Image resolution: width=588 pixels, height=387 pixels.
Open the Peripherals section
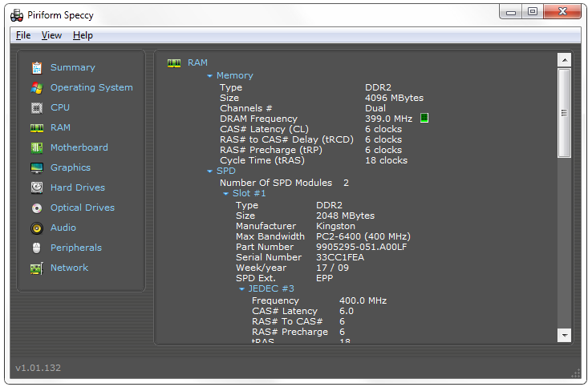click(76, 248)
